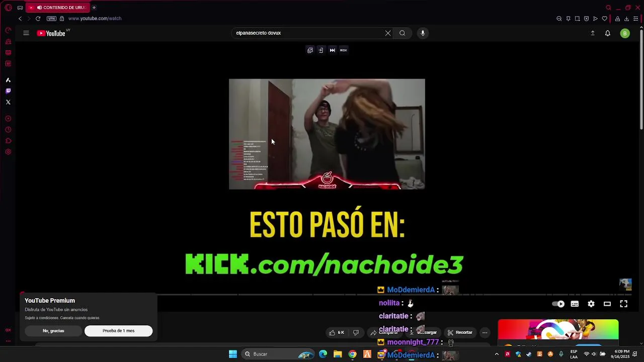Open X (Twitter) in the sidebar
This screenshot has width=644, height=362.
(8, 102)
